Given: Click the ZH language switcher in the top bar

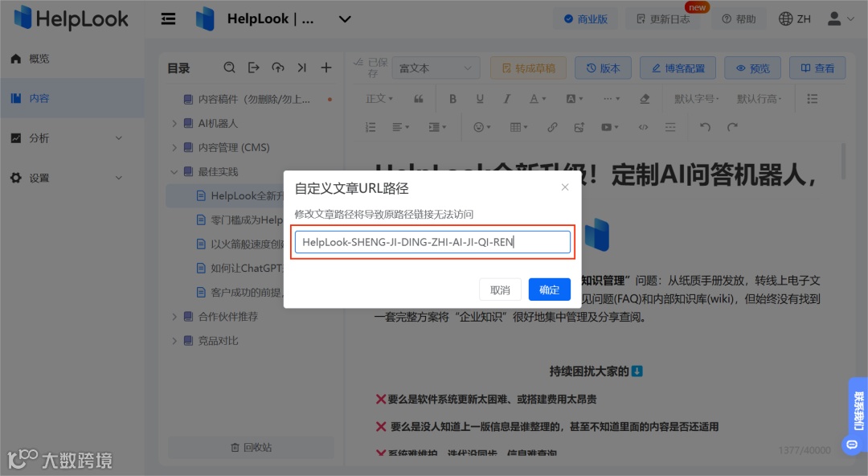Looking at the screenshot, I should (x=795, y=18).
